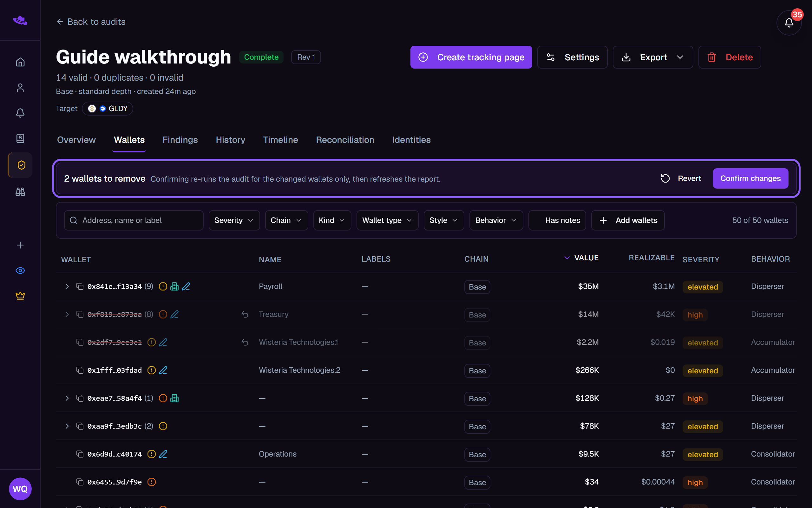The width and height of the screenshot is (812, 508).
Task: Open the shield audits sidebar icon
Action: click(x=21, y=165)
